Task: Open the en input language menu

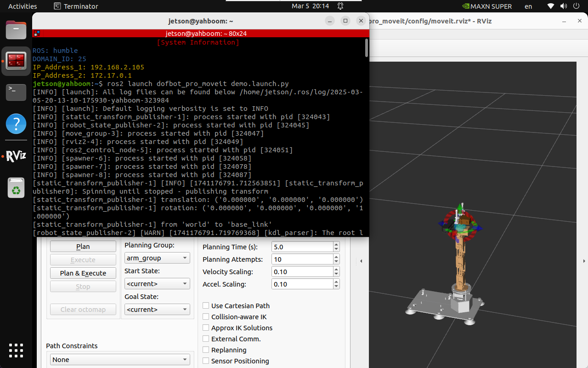Action: (528, 6)
